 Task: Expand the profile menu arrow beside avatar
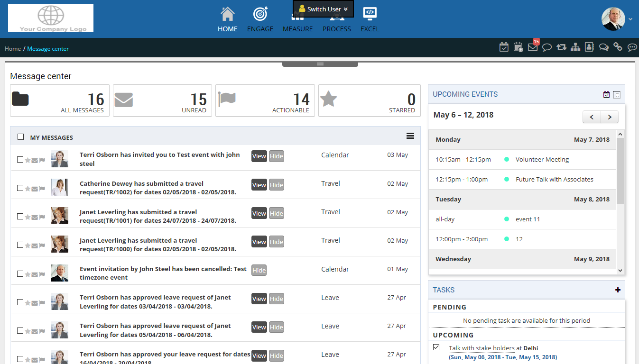pyautogui.click(x=630, y=19)
